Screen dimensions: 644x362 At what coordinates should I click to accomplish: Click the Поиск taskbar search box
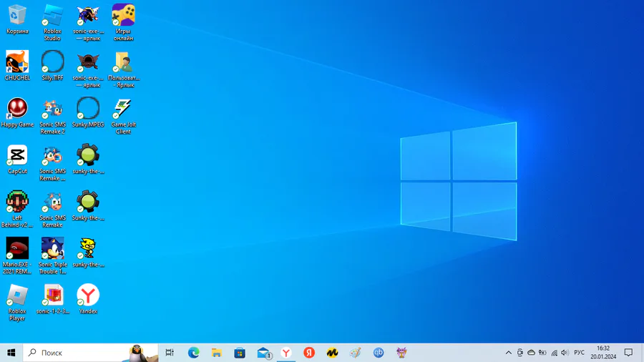[x=90, y=353]
